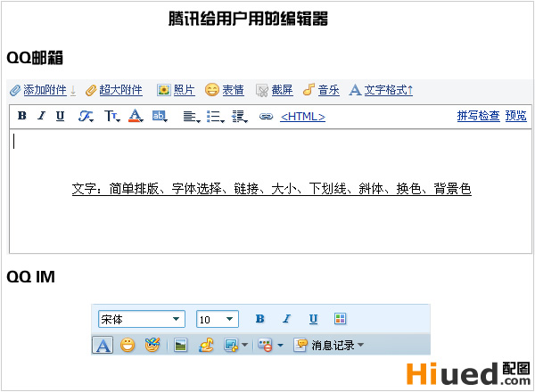The width and height of the screenshot is (535, 392).
Task: Open the 照片 link
Action: point(185,90)
